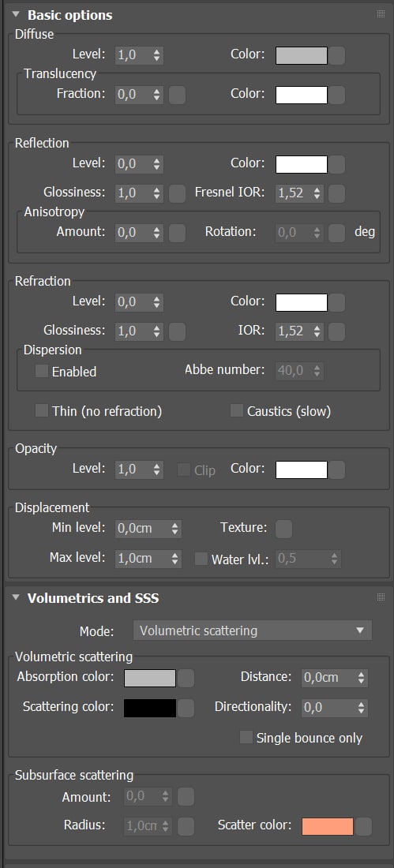This screenshot has width=394, height=868.
Task: Open the Volumetrics Mode dropdown
Action: (x=253, y=630)
